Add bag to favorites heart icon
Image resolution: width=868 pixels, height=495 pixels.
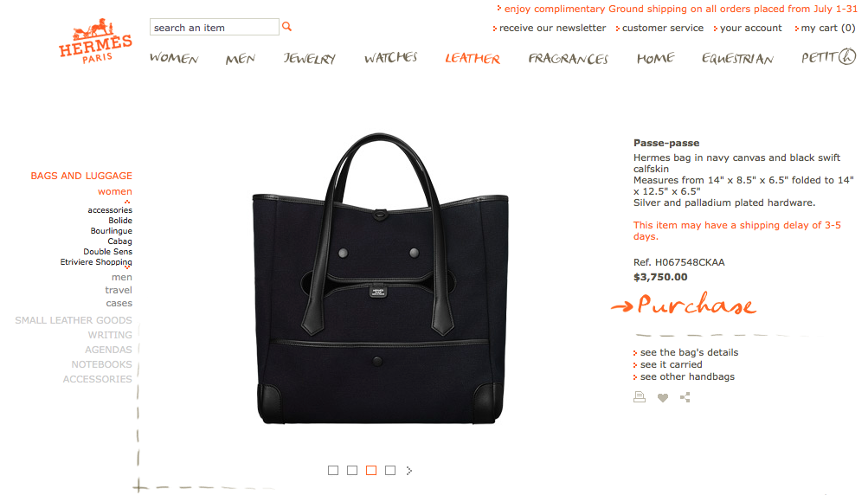tap(663, 397)
